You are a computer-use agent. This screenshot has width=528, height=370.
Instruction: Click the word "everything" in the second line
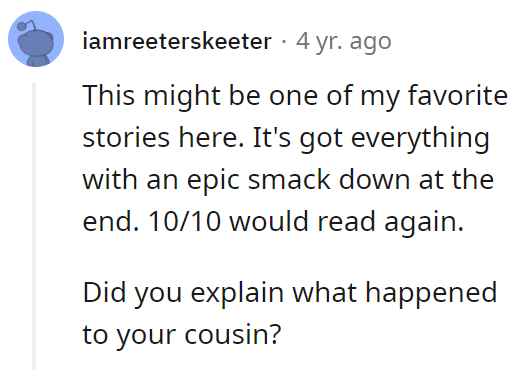point(420,138)
